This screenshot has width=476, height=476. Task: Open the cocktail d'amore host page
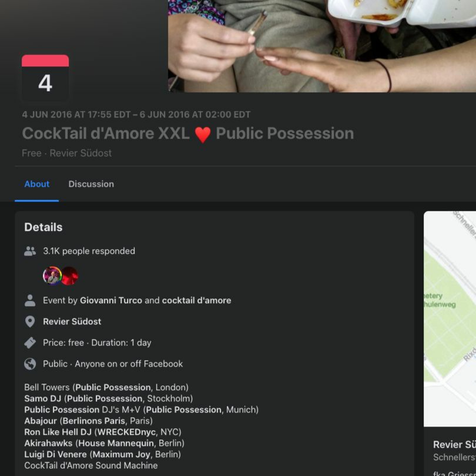197,300
